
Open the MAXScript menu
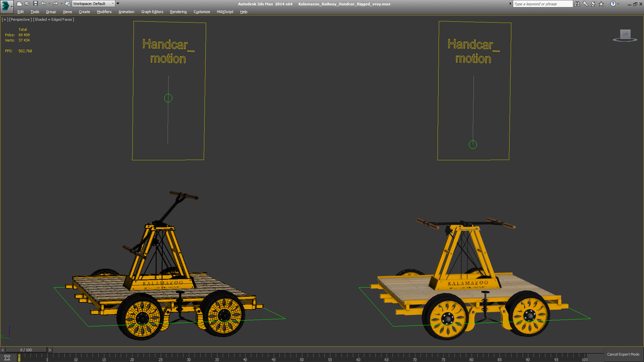(x=225, y=12)
